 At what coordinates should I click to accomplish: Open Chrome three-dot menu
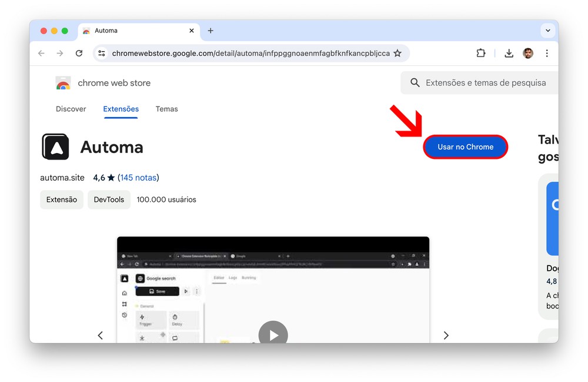tap(547, 53)
